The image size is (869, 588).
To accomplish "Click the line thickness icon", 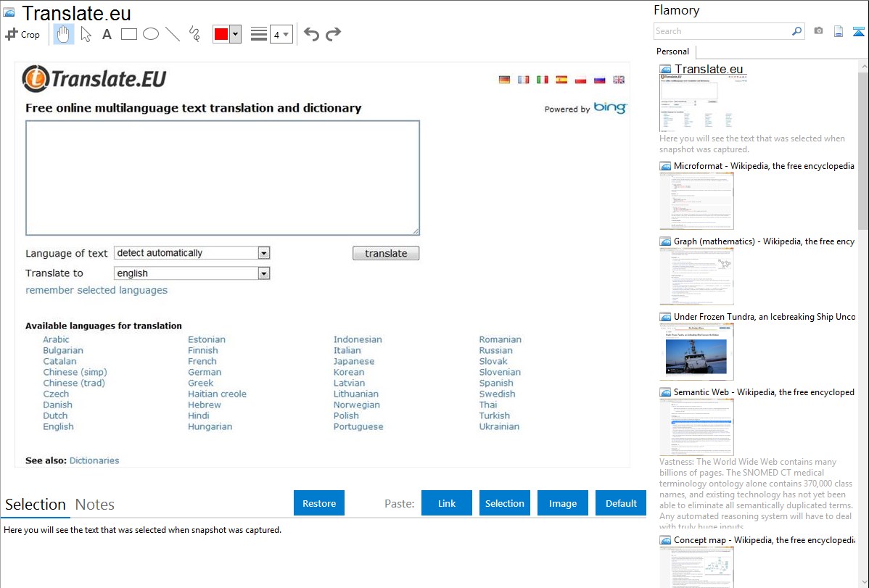I will (259, 34).
